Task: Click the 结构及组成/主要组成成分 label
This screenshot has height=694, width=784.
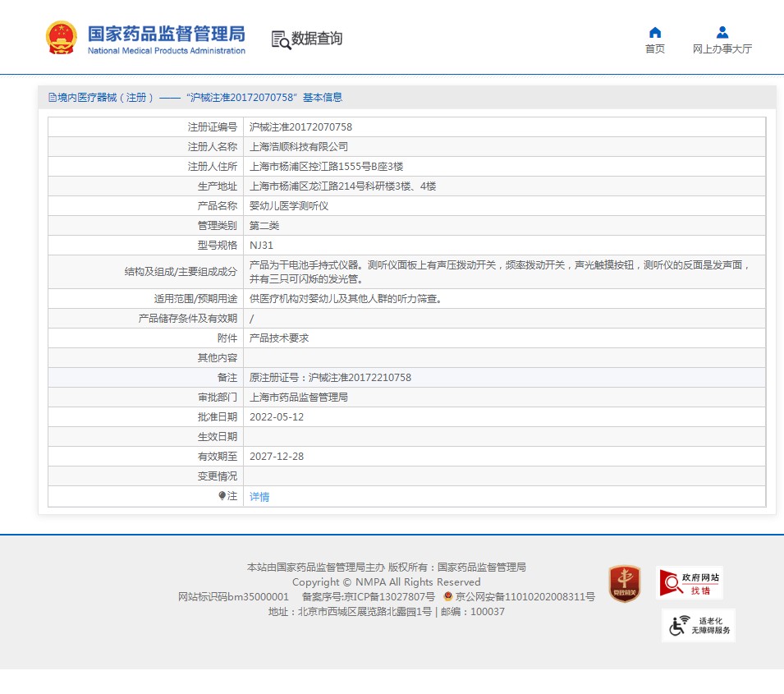Action: [181, 272]
